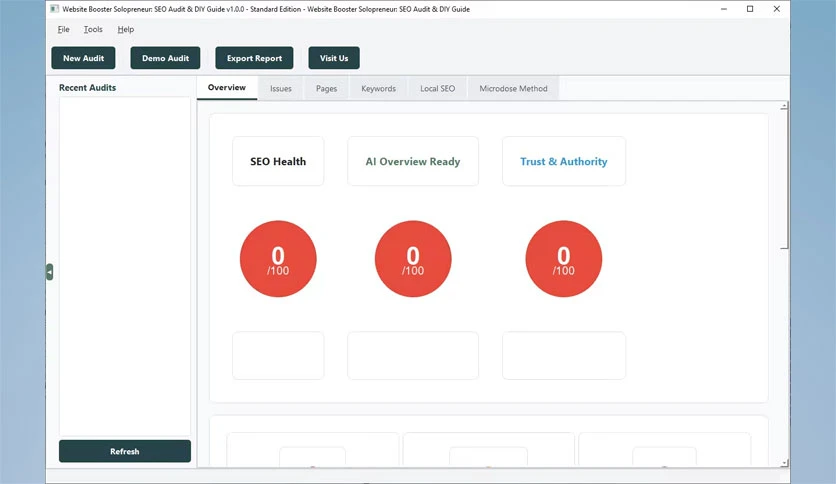Click the Trust & Authority card
Screen dimensions: 836x484
click(564, 162)
